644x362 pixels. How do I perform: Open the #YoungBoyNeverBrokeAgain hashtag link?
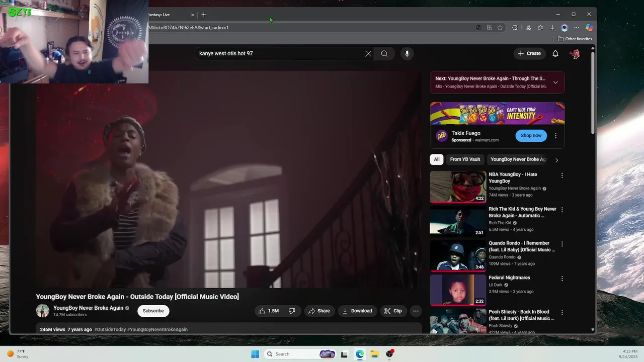157,330
